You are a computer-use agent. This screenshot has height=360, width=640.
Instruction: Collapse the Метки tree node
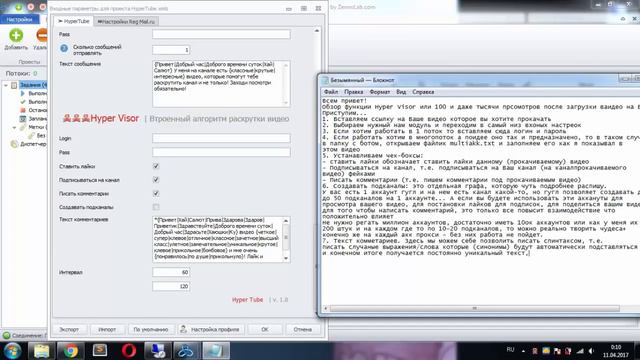pos(14,127)
